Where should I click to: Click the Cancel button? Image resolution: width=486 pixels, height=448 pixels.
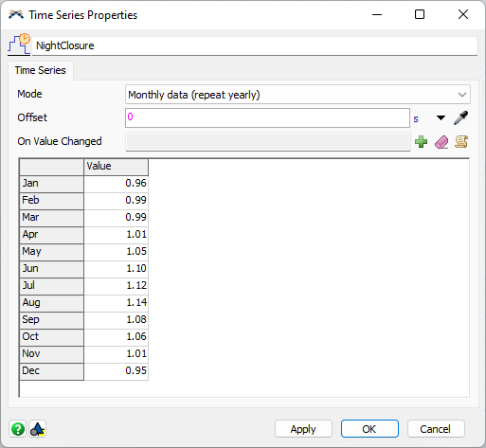pos(436,429)
